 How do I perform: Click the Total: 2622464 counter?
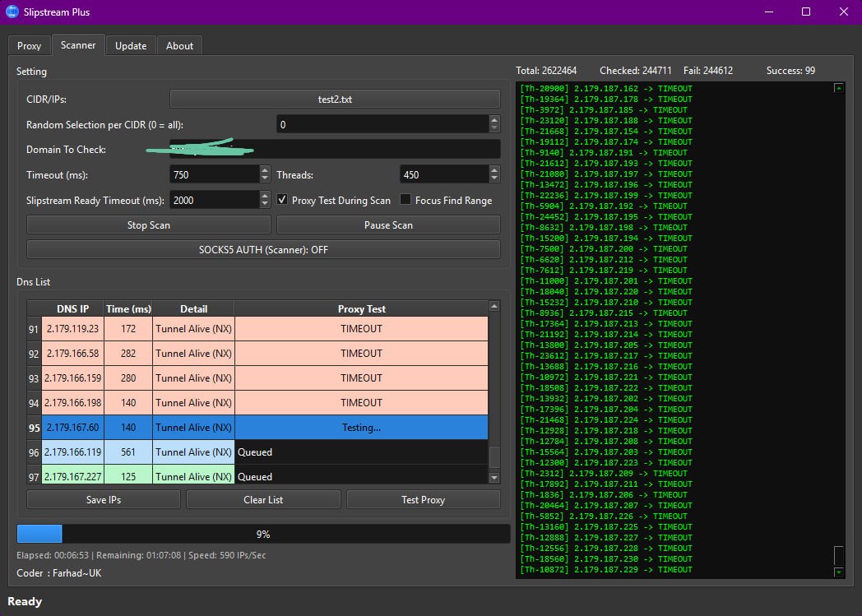point(546,71)
